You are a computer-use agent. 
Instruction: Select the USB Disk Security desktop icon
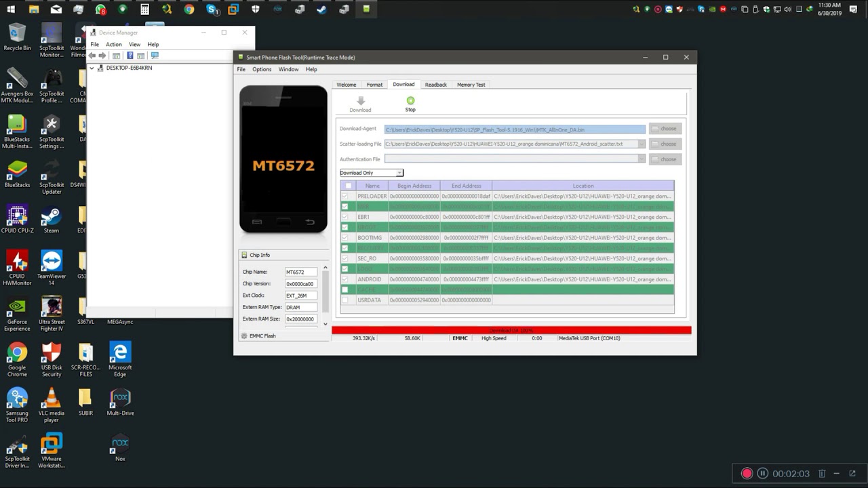pyautogui.click(x=52, y=359)
